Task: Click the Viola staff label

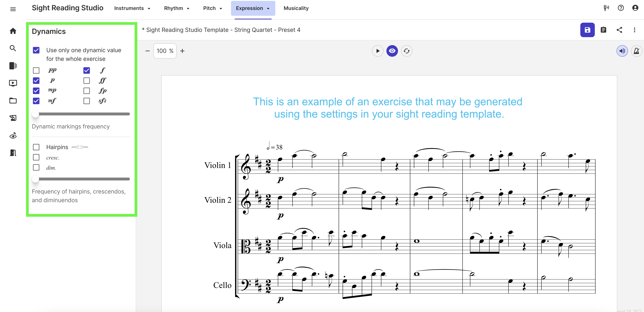Action: [x=222, y=245]
